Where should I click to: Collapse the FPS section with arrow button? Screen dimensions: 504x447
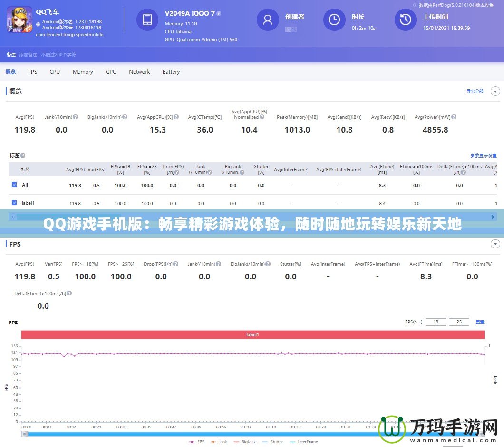[495, 244]
